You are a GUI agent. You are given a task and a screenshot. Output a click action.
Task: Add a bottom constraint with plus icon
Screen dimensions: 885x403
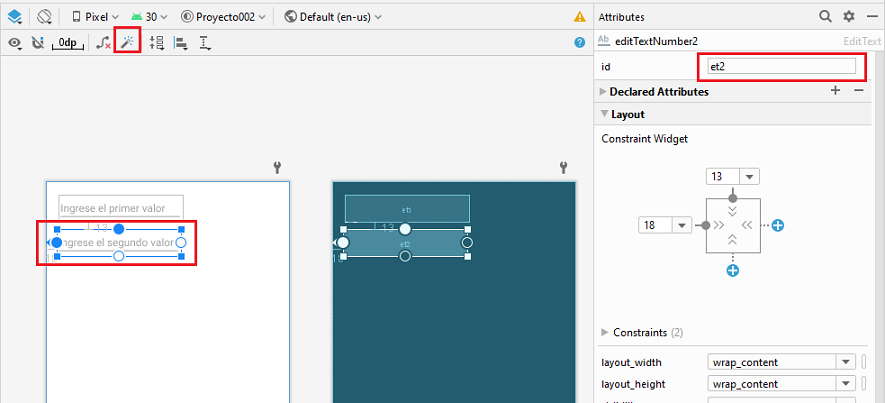[733, 271]
